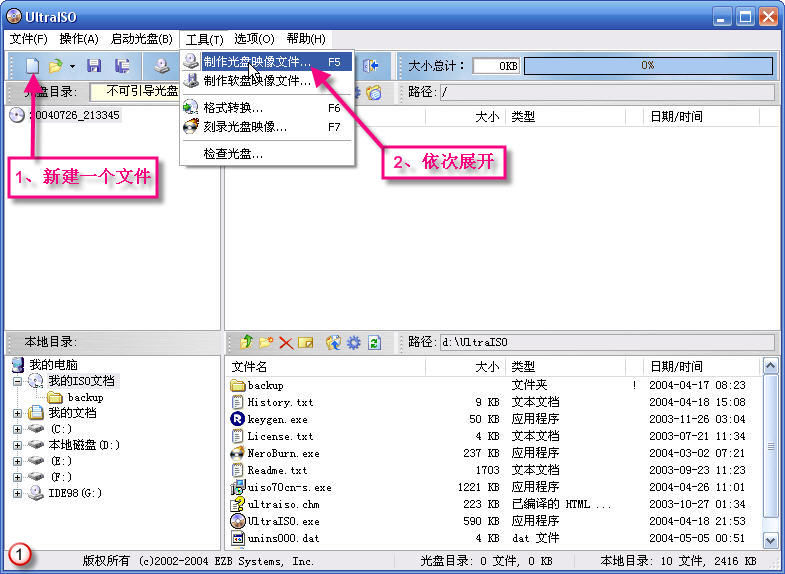Click the file list scroll up arrow

point(770,366)
